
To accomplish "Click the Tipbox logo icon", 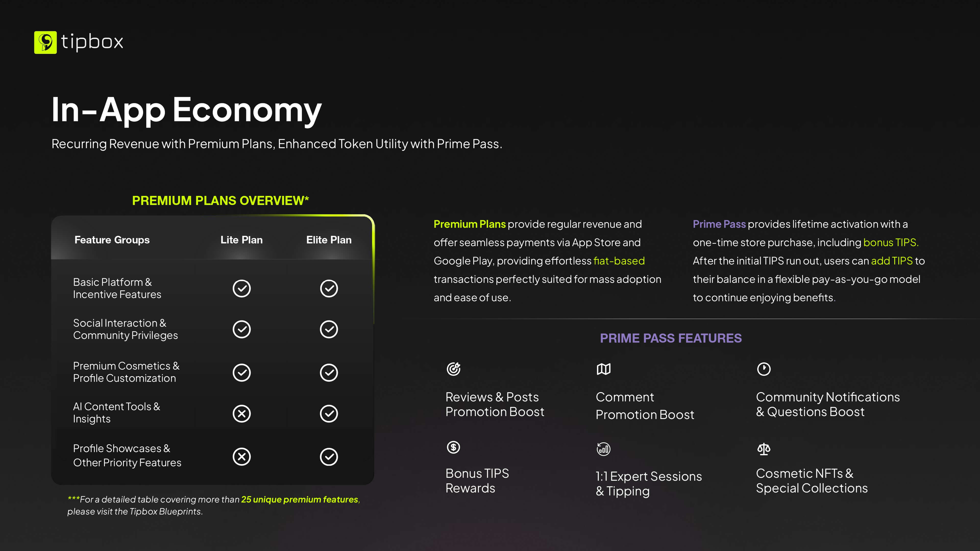I will click(45, 42).
